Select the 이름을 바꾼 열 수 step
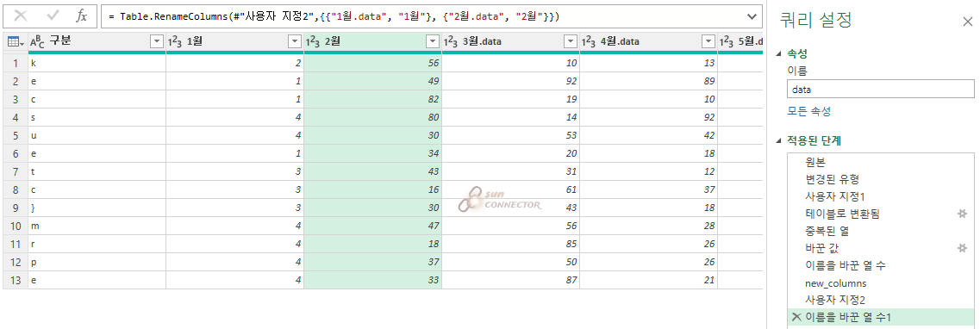980x329 pixels. tap(881, 265)
